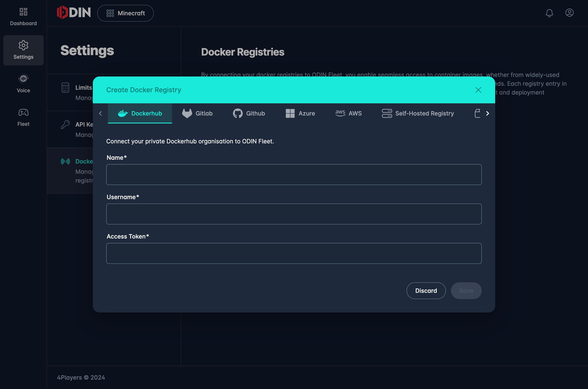This screenshot has height=389, width=588.
Task: Focus the Access Token input field
Action: [x=294, y=253]
